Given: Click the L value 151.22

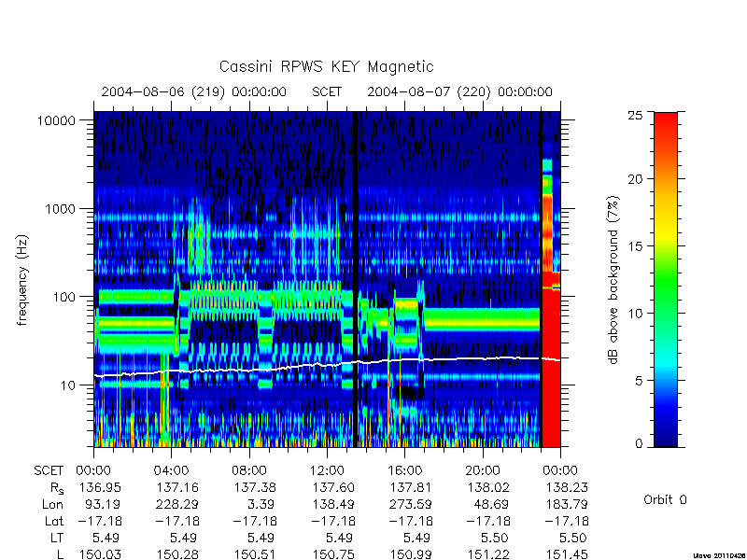Looking at the screenshot, I should tap(488, 554).
